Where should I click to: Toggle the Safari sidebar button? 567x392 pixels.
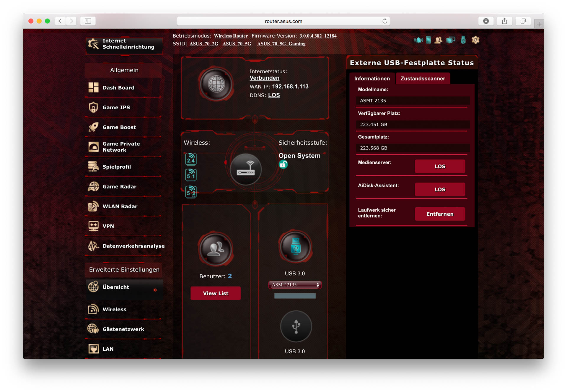(x=88, y=21)
